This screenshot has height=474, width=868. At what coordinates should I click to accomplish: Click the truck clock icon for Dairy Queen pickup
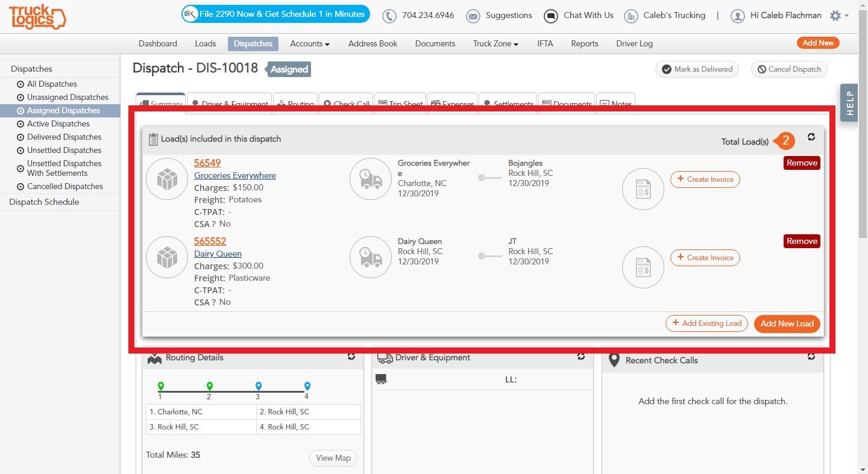371,257
